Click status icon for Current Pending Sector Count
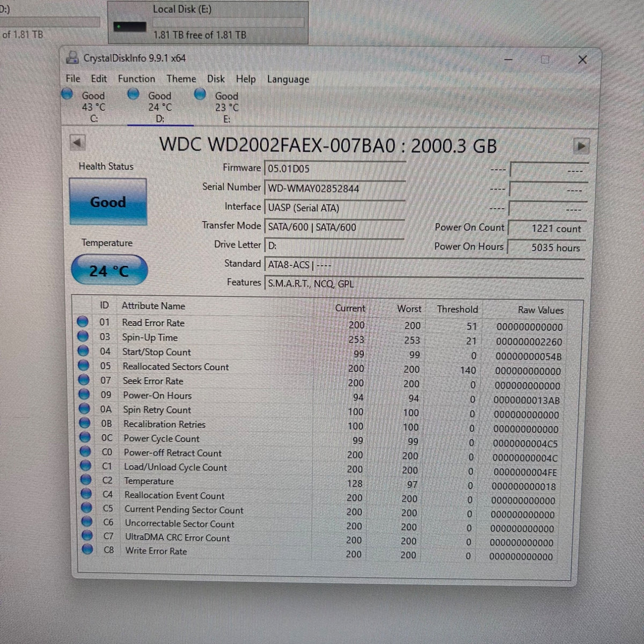The image size is (644, 644). point(86,507)
